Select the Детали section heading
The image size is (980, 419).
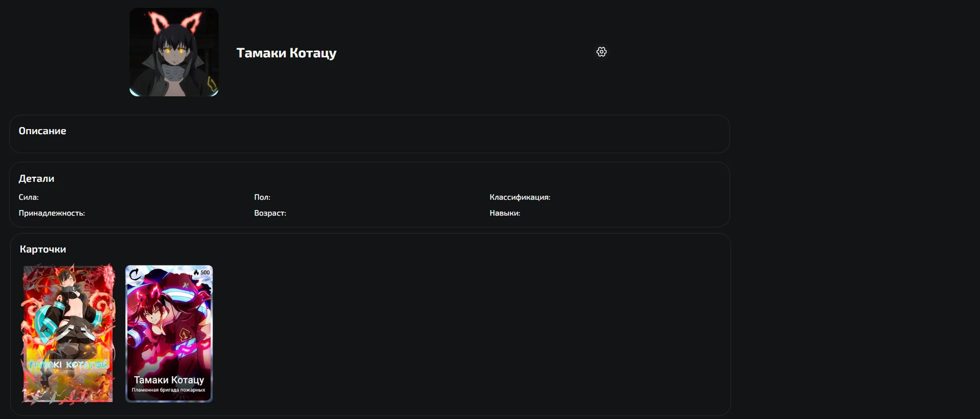coord(36,178)
